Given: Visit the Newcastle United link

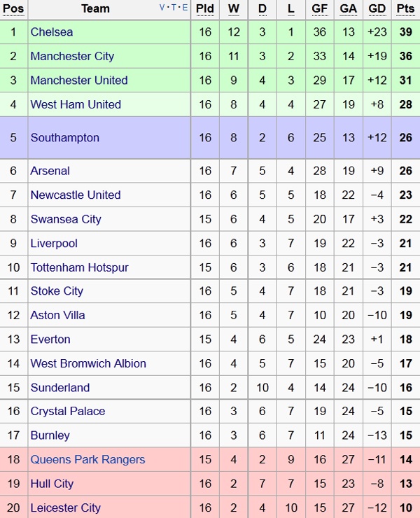Looking at the screenshot, I should point(76,195).
